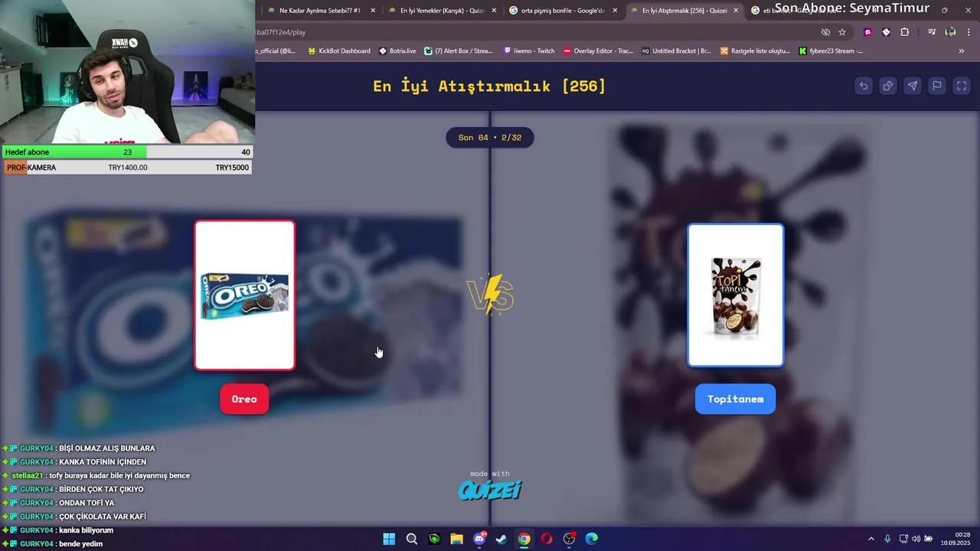Click the paper-plane share icon in Quizei header

point(913,86)
